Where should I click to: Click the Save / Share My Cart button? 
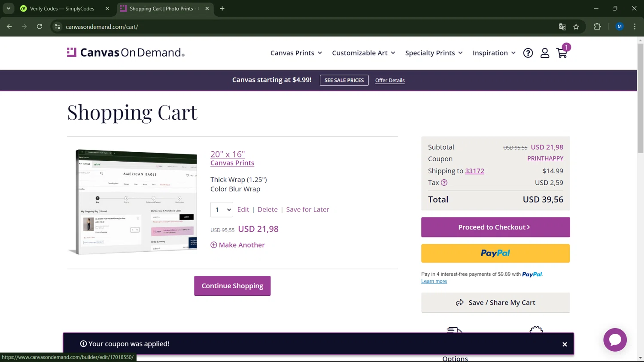(x=495, y=302)
